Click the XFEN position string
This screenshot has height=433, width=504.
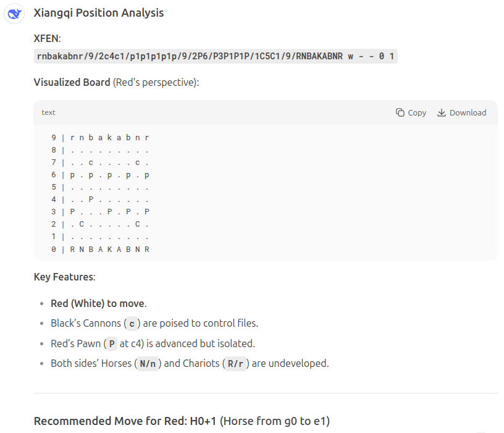click(x=216, y=57)
